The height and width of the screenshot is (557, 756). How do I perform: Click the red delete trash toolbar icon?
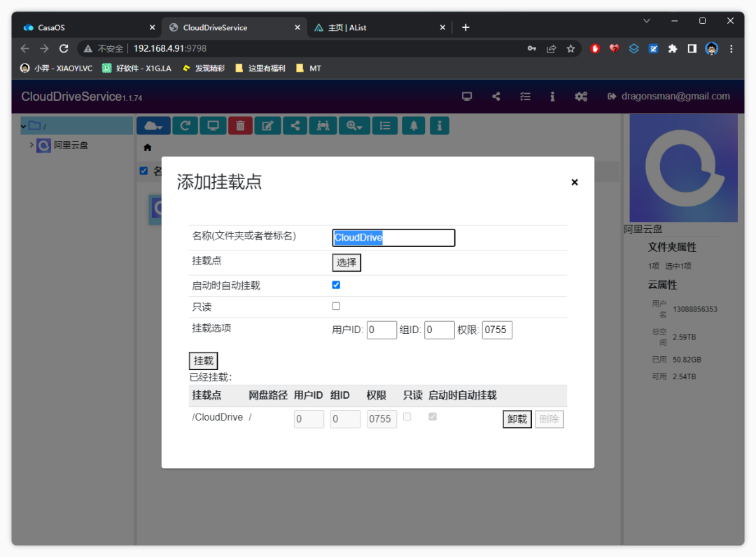240,126
